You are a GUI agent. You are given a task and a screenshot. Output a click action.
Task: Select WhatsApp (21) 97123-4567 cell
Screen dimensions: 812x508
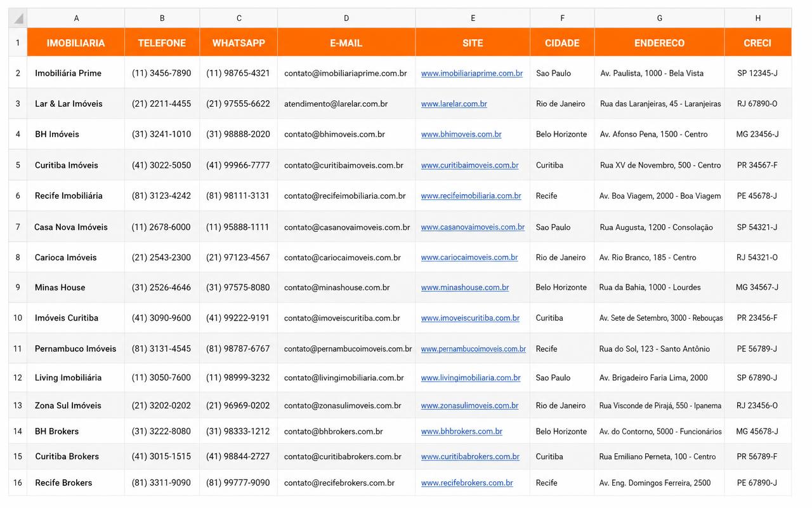pos(239,257)
